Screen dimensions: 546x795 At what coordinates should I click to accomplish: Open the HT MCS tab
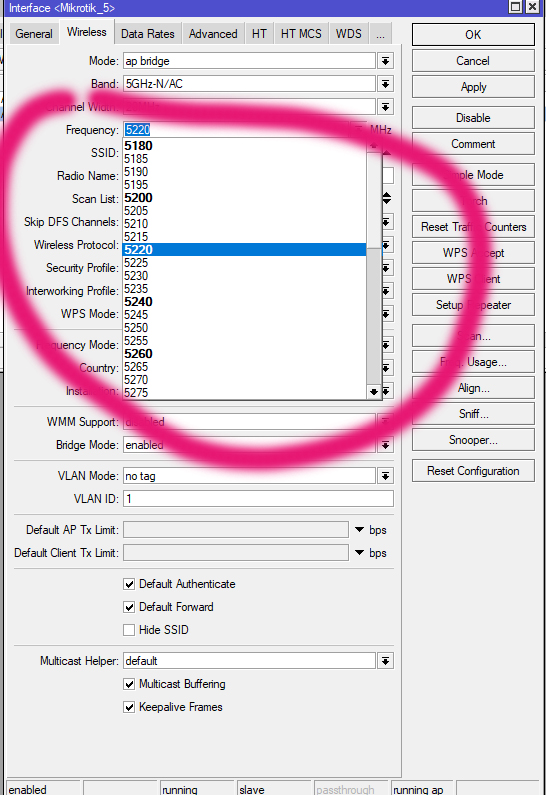point(301,34)
